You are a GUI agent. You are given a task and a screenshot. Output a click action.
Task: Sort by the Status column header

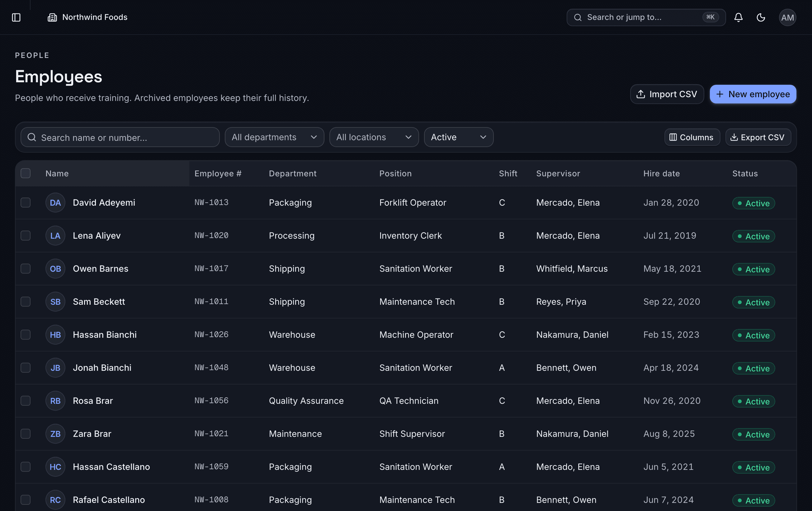(745, 174)
